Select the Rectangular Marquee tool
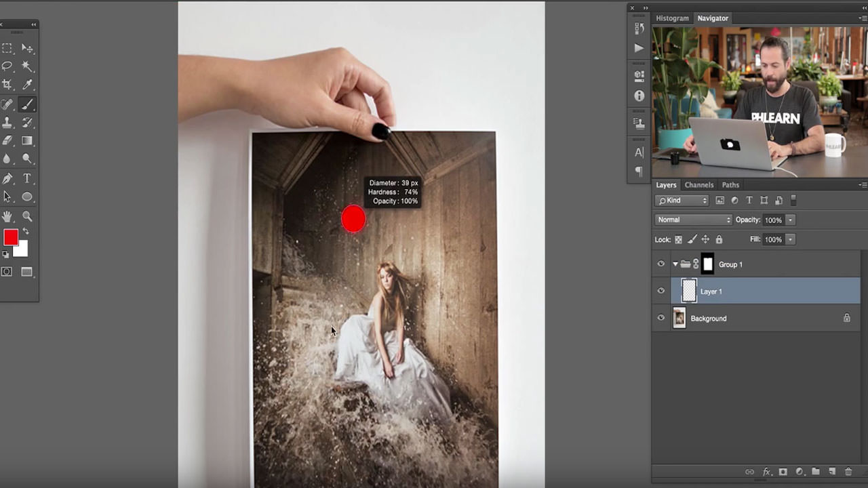Image resolution: width=868 pixels, height=488 pixels. pyautogui.click(x=7, y=48)
